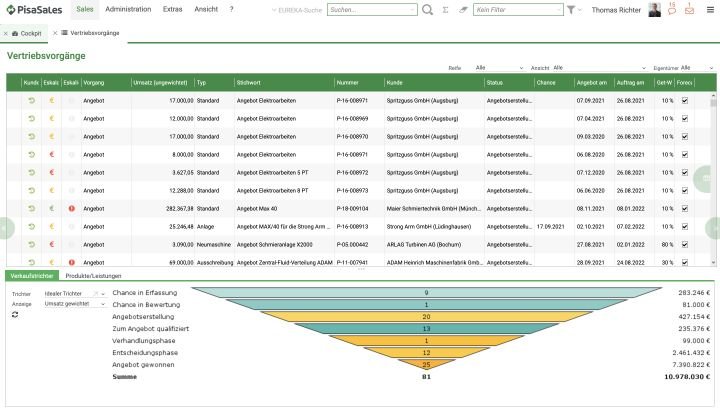This screenshot has height=410, width=720.
Task: Click the funnel filter icon
Action: click(571, 10)
